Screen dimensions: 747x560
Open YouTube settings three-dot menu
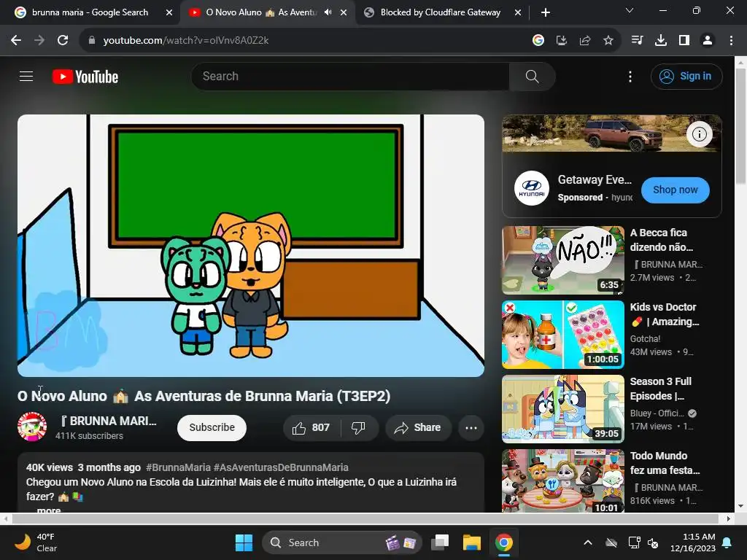(630, 77)
